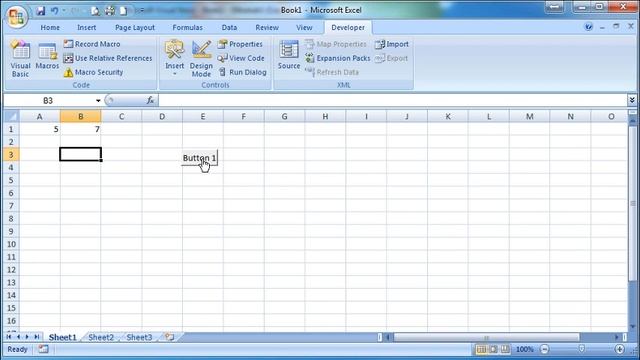The image size is (640, 360).
Task: Select row 5 header
Action: [x=11, y=180]
